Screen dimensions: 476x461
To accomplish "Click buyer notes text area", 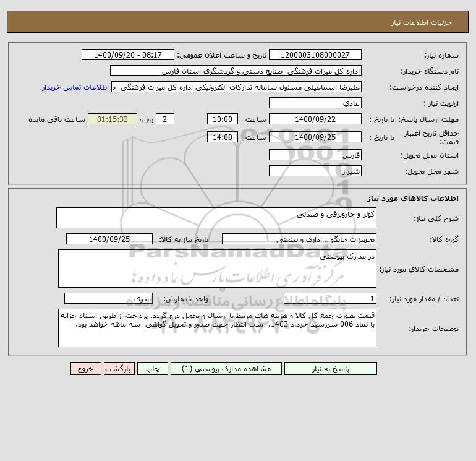I will click(217, 328).
